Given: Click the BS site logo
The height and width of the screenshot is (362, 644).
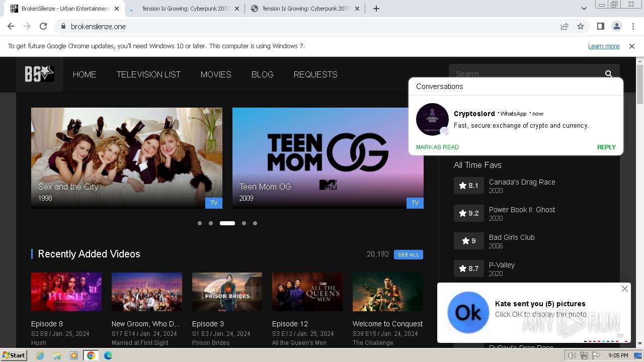Looking at the screenshot, I should [39, 74].
